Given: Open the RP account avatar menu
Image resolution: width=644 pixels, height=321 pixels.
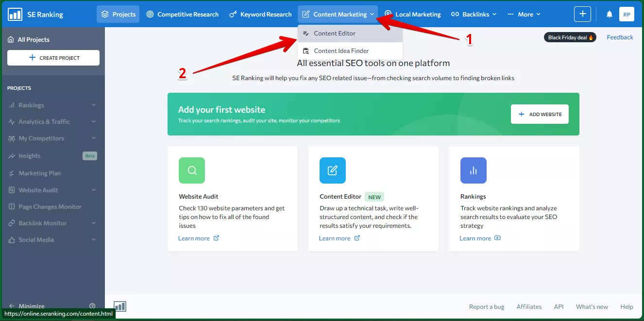Looking at the screenshot, I should click(x=627, y=14).
